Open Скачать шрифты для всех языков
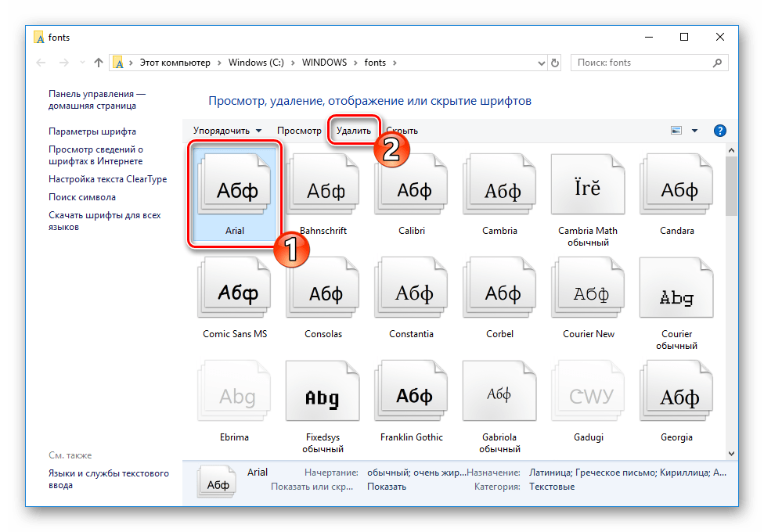The width and height of the screenshot is (764, 532). 104,221
